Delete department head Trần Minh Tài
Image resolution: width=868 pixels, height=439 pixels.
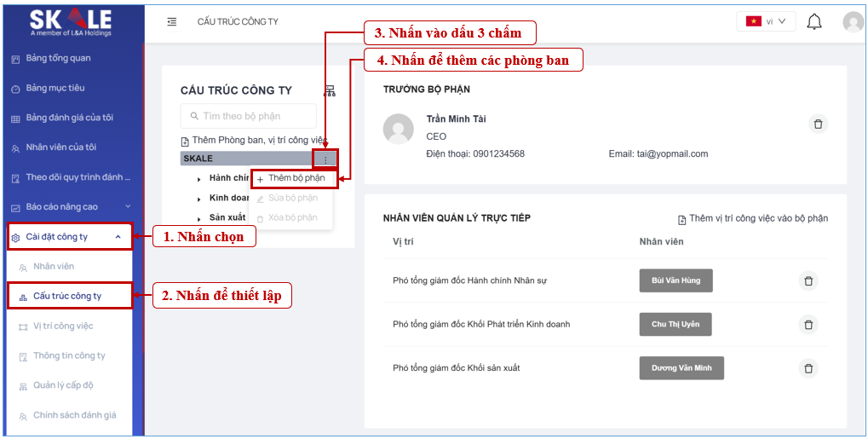[818, 124]
